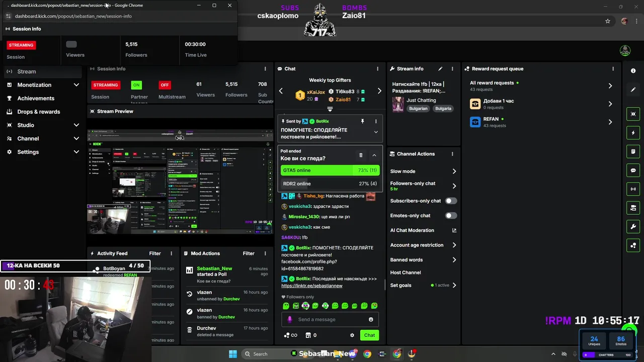Toggle Subscribers-only chat switch
This screenshot has height=362, width=644.
pyautogui.click(x=451, y=201)
